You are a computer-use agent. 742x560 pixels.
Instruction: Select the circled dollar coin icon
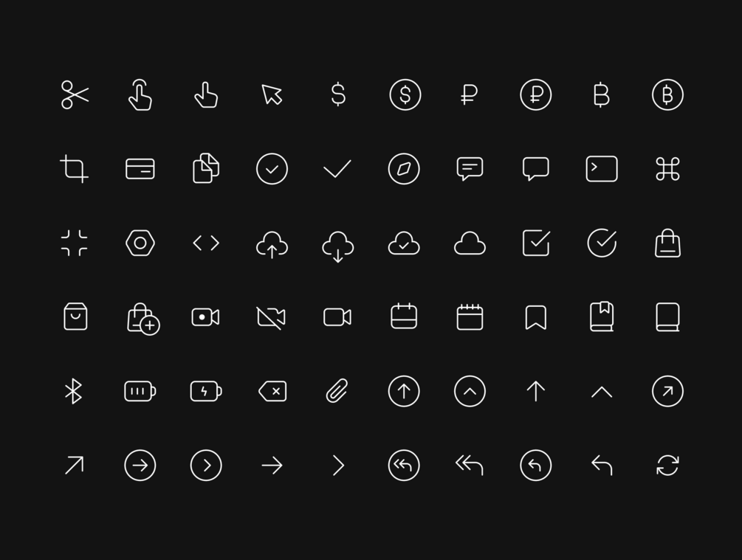405,94
